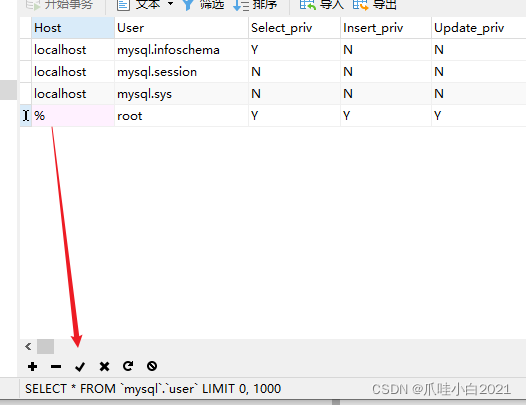Select the mysql.session user cell
The image size is (526, 405).
[181, 72]
